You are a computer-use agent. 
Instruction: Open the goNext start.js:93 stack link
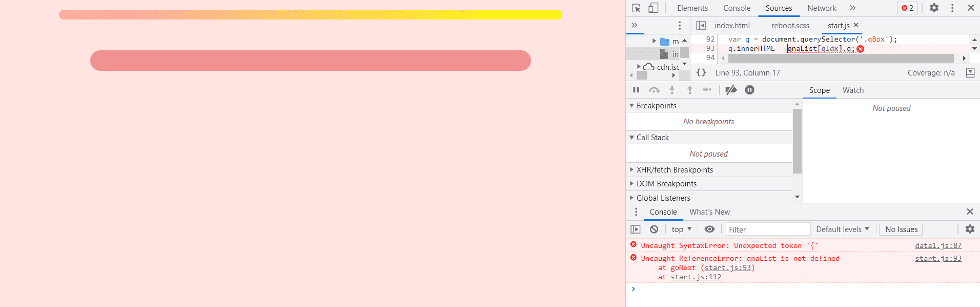pos(727,268)
